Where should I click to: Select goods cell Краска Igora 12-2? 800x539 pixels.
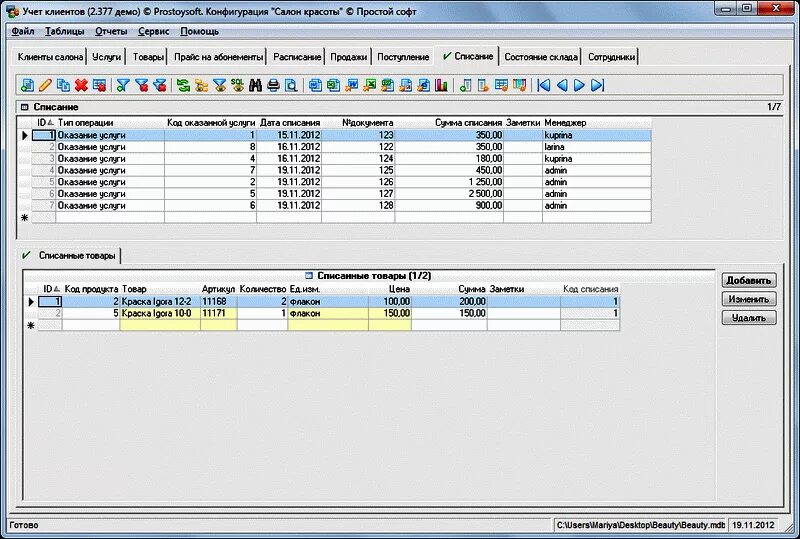[160, 302]
